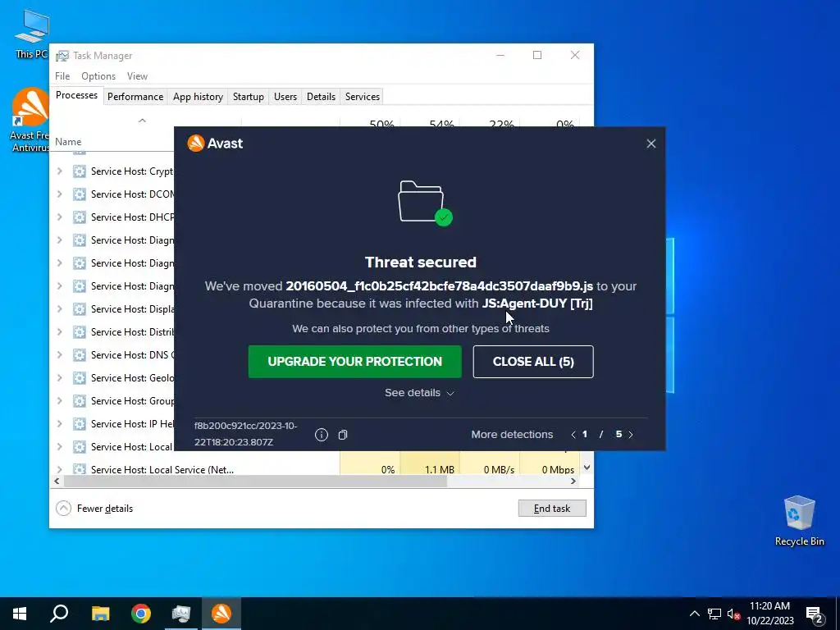The height and width of the screenshot is (630, 840).
Task: Click the 1.1 MB memory cell
Action: (430, 469)
